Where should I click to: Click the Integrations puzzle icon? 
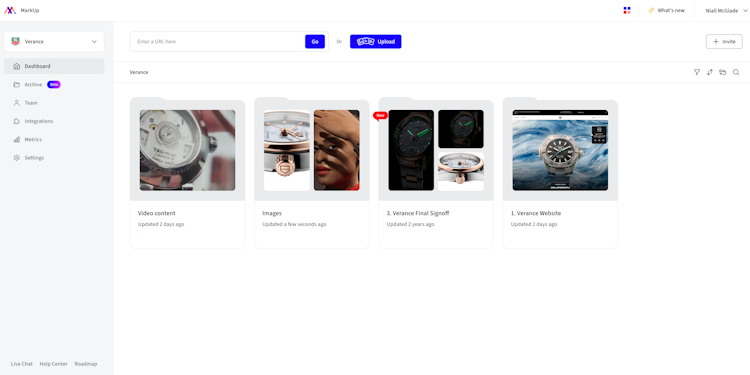point(17,121)
